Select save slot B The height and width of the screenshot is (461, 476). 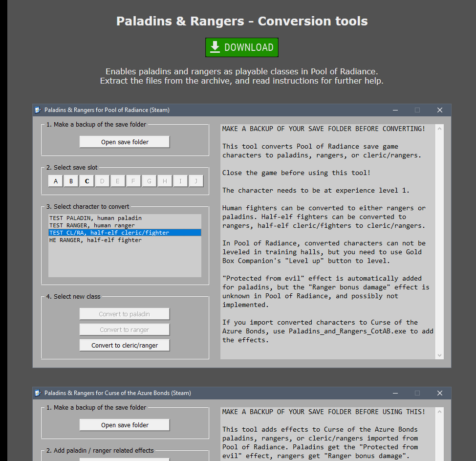point(71,181)
